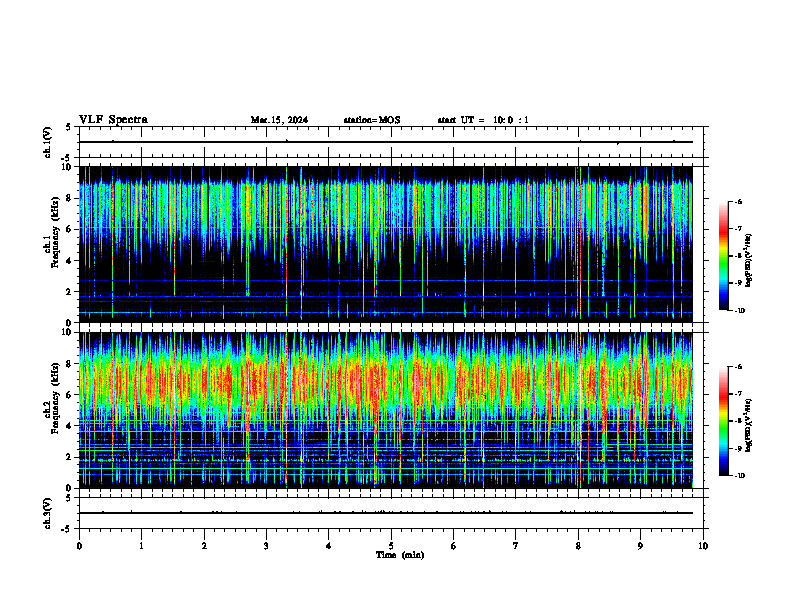Click the "-10" label on ch.1 colorbar
This screenshot has width=792, height=612.
coord(739,311)
